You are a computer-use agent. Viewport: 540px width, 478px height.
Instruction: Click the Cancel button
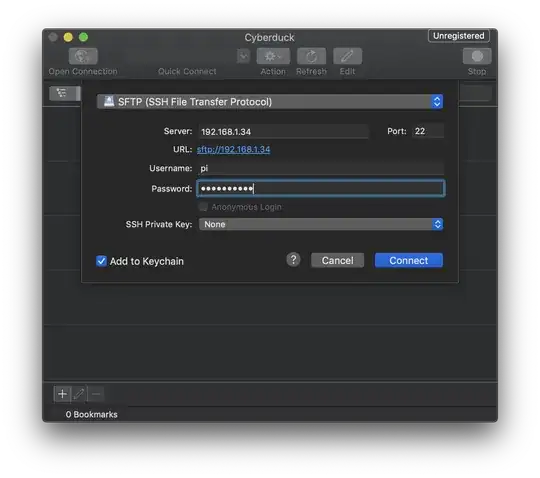pyautogui.click(x=337, y=260)
